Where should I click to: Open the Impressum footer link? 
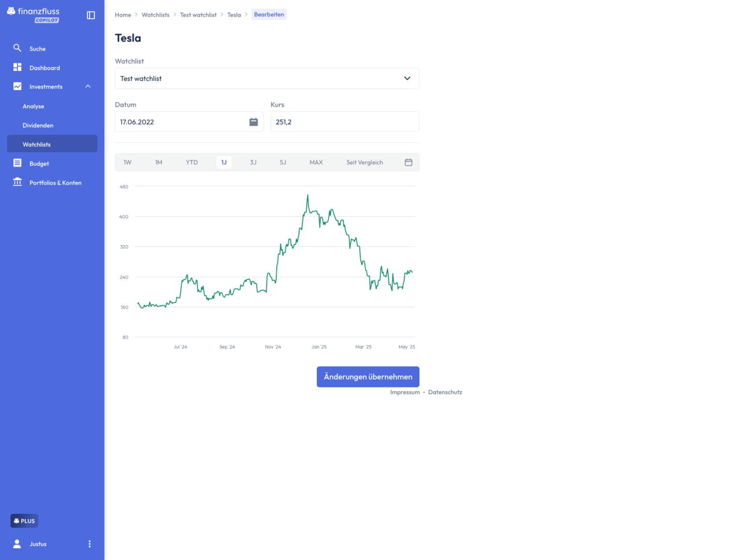pyautogui.click(x=405, y=393)
